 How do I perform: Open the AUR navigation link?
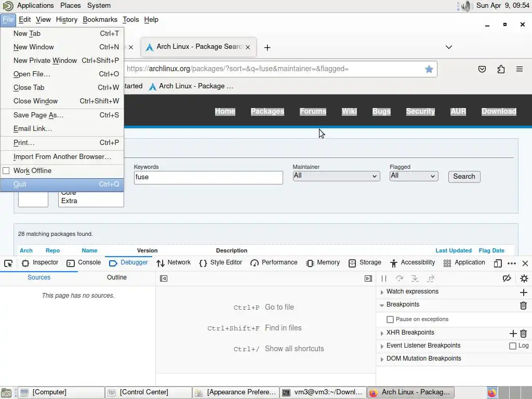tap(458, 112)
